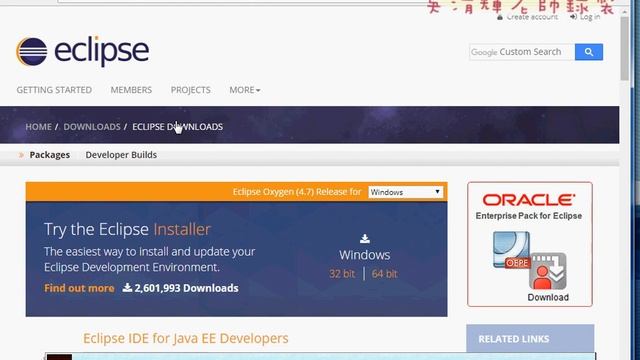This screenshot has width=640, height=360.
Task: Open the MEMBERS menu item
Action: coord(131,90)
